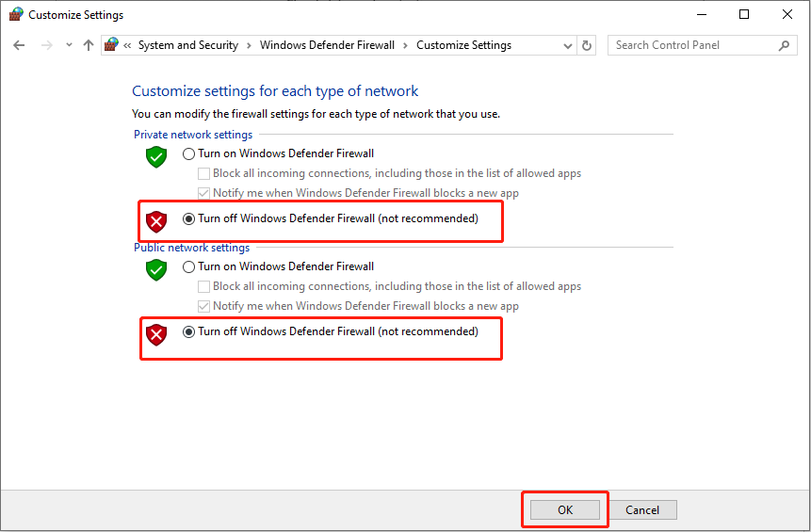Screen dimensions: 811x532
Task: Discard changes with the Cancel button
Action: point(641,509)
